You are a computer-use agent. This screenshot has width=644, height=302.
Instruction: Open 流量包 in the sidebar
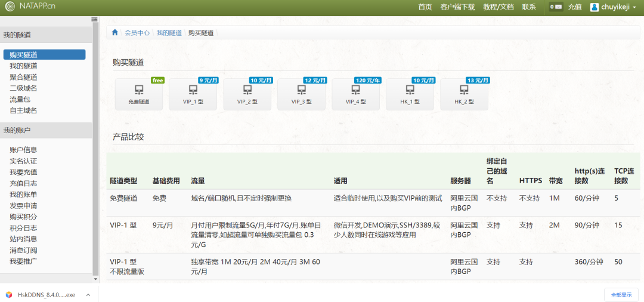[x=20, y=99]
